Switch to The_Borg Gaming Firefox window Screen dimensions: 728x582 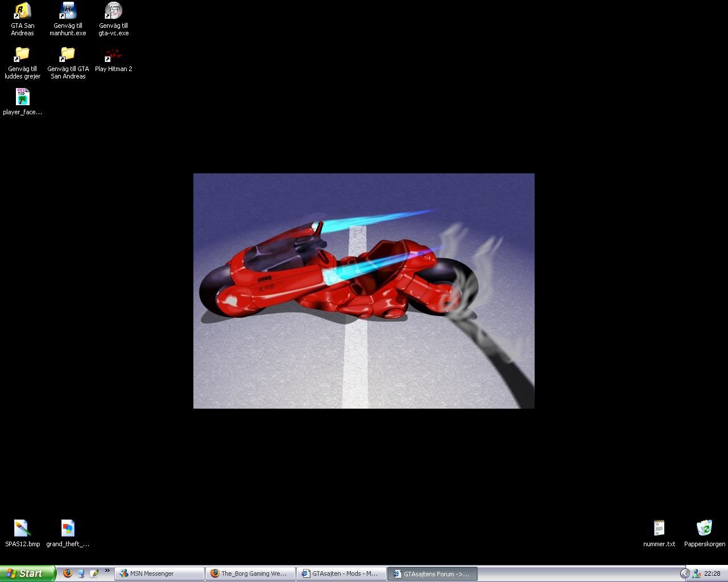pos(250,574)
